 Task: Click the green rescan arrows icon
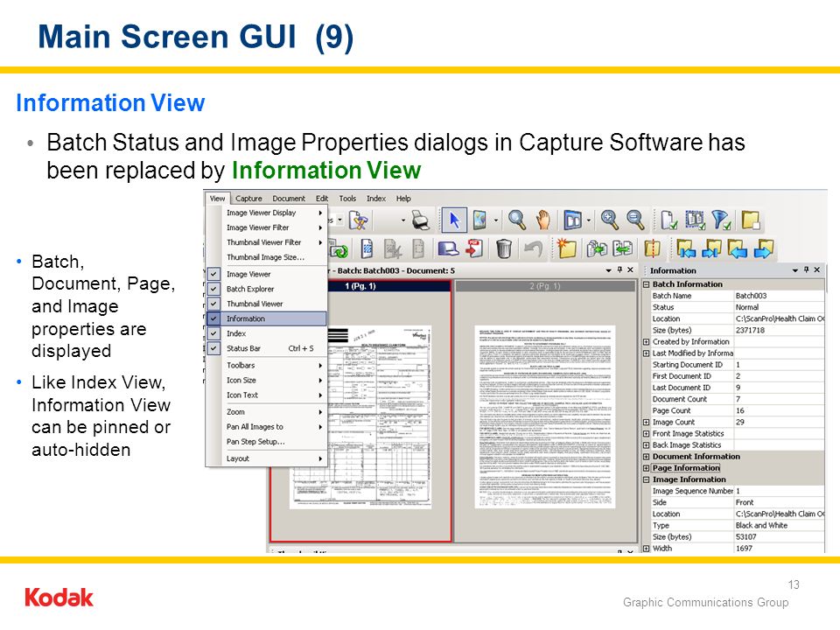coord(339,249)
